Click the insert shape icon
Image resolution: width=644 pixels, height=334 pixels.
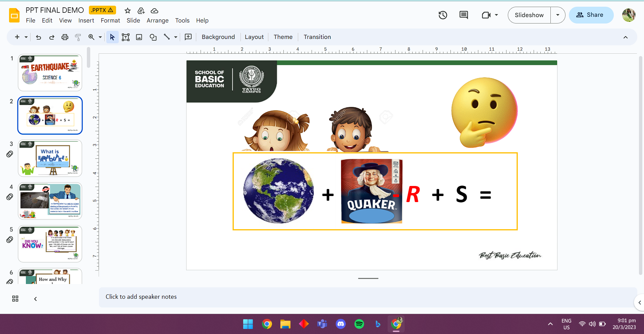(153, 37)
